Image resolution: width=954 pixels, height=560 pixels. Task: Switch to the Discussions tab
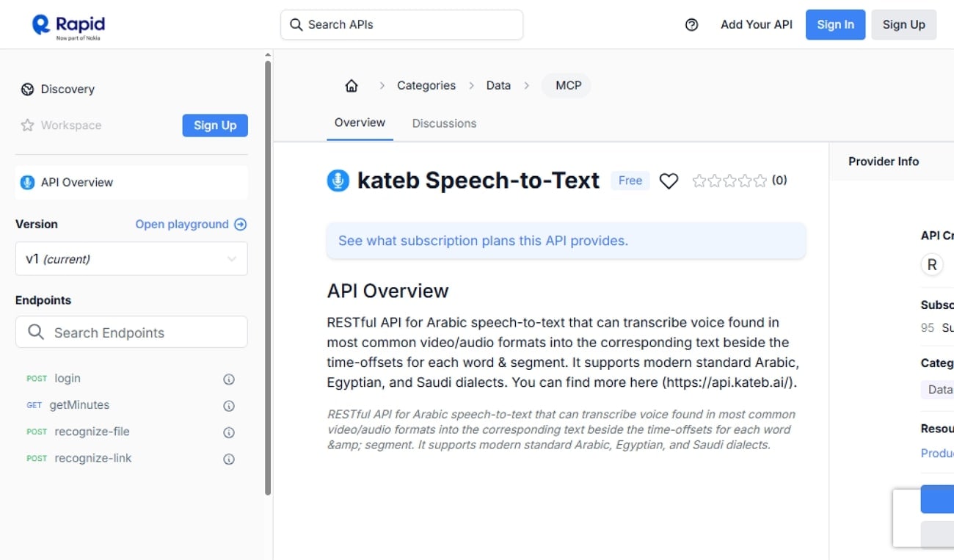[444, 123]
